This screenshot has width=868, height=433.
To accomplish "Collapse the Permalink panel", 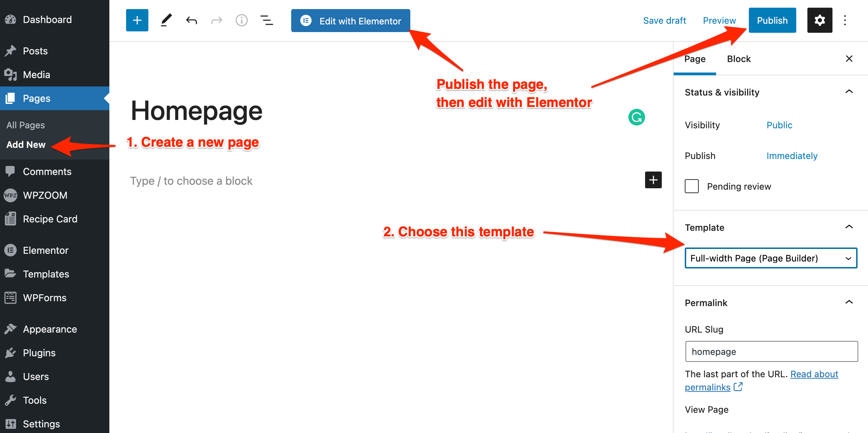I will click(770, 303).
